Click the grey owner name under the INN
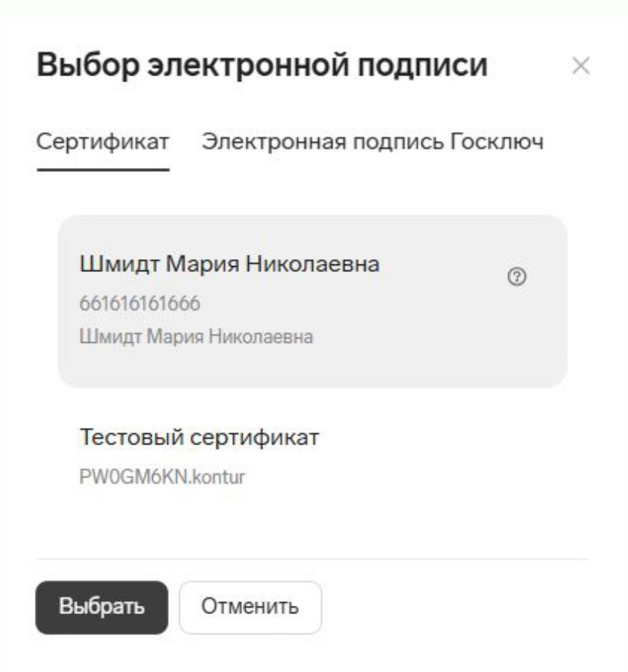 pyautogui.click(x=197, y=337)
